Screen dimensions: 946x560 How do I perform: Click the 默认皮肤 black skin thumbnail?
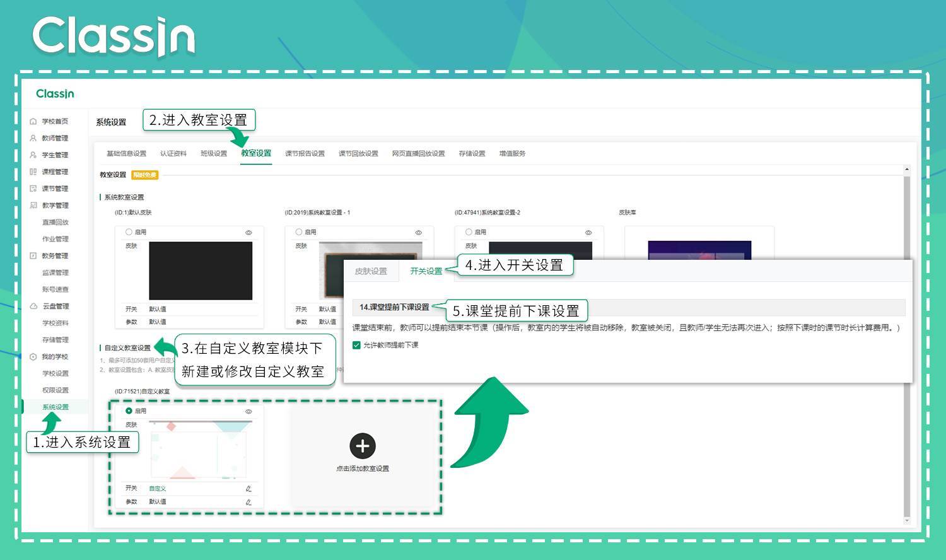pos(201,271)
